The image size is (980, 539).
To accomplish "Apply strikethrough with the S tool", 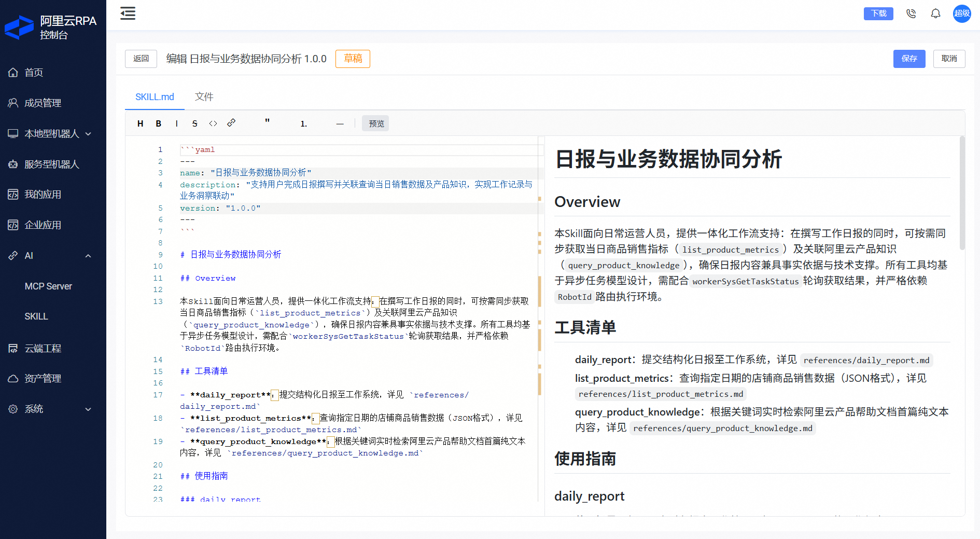I will coord(194,123).
